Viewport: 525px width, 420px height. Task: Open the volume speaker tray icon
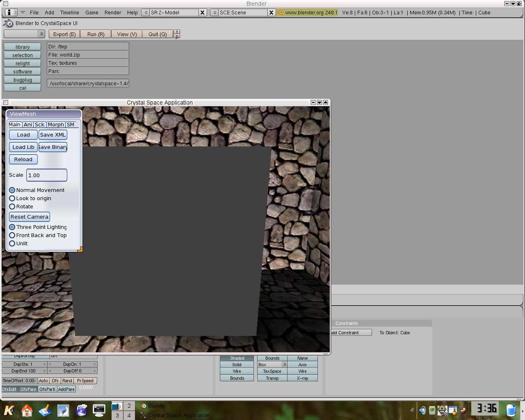(x=422, y=410)
